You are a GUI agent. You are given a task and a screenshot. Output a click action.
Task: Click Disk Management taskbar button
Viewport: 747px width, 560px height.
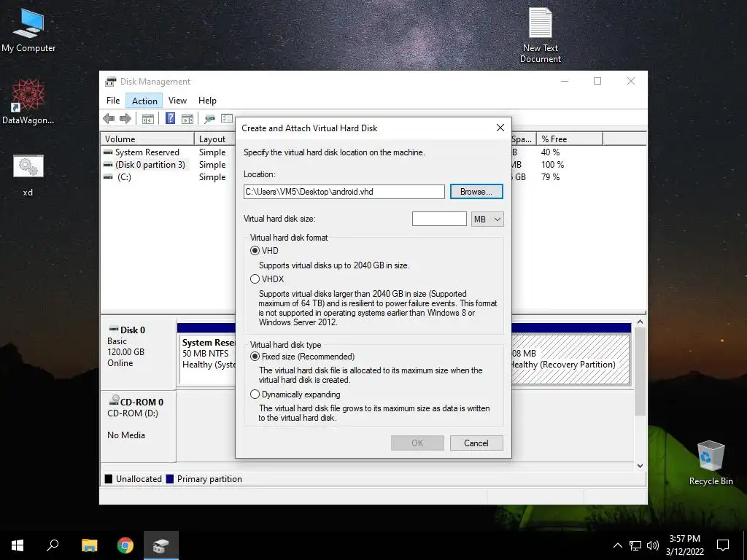(161, 545)
